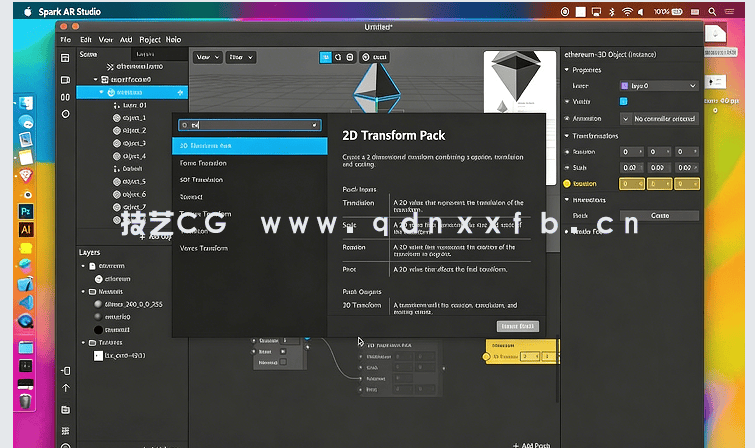Viewport: 755px width, 448px height.
Task: Open the Edit menu
Action: point(85,38)
